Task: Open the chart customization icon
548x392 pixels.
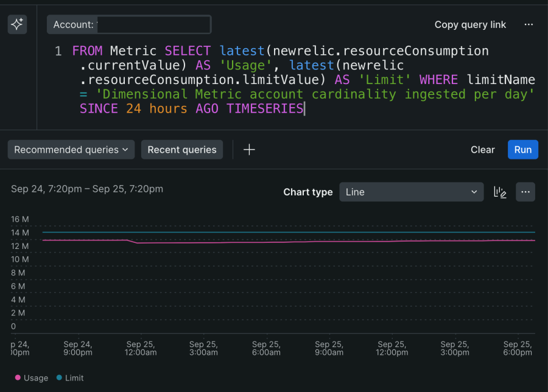Action: coord(500,192)
